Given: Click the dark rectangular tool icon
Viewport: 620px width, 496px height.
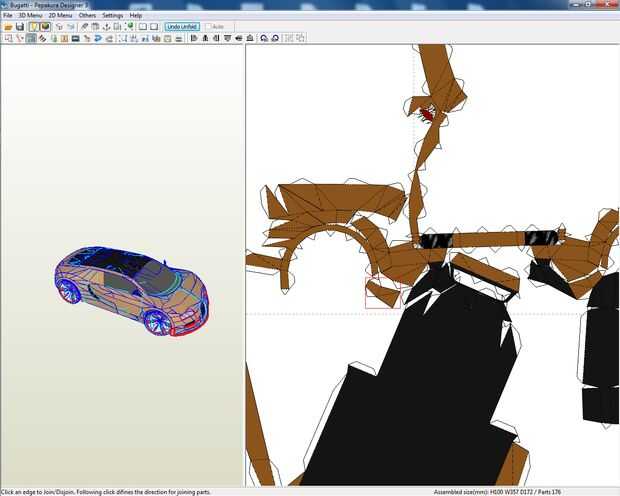Looking at the screenshot, I should (x=76, y=38).
